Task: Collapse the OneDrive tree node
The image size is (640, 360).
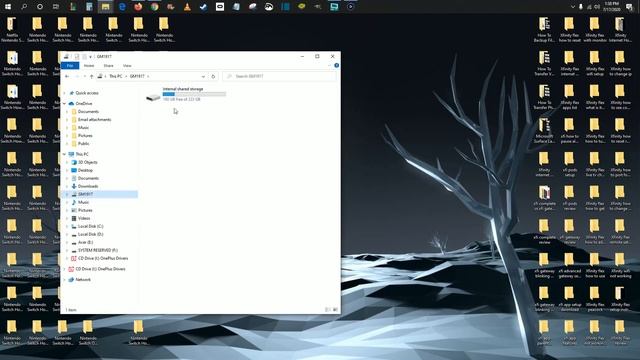Action: (x=64, y=104)
